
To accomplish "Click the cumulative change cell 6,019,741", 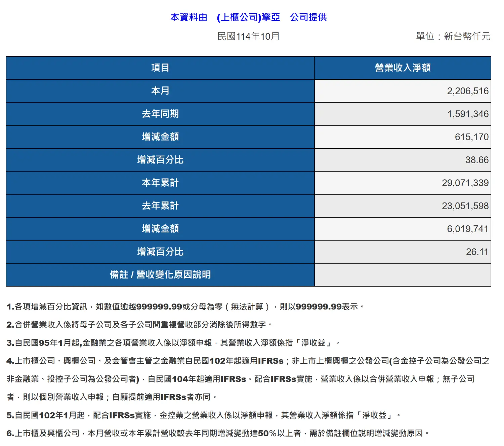I will point(467,229).
